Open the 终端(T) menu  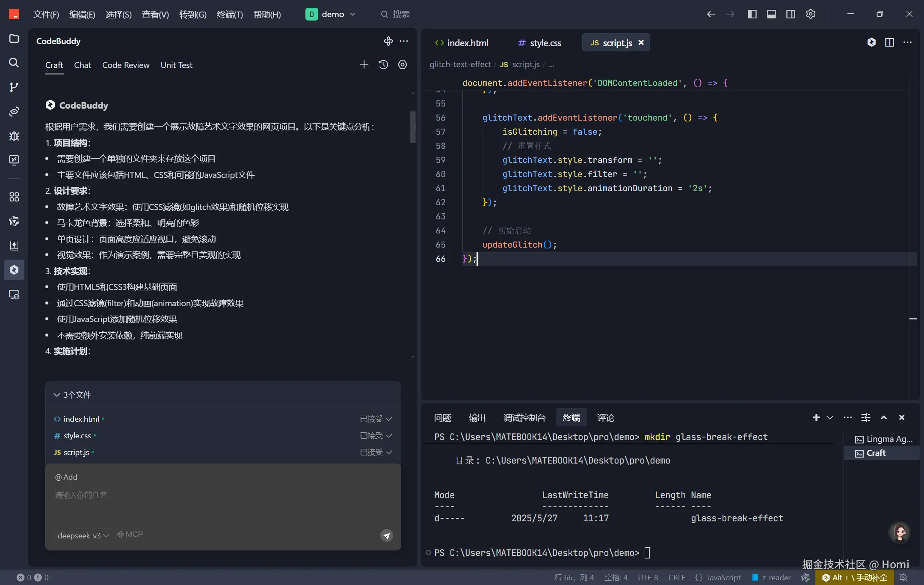point(230,15)
